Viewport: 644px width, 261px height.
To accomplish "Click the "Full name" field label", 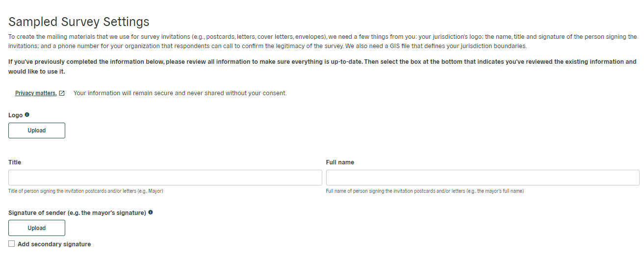I will [x=340, y=162].
